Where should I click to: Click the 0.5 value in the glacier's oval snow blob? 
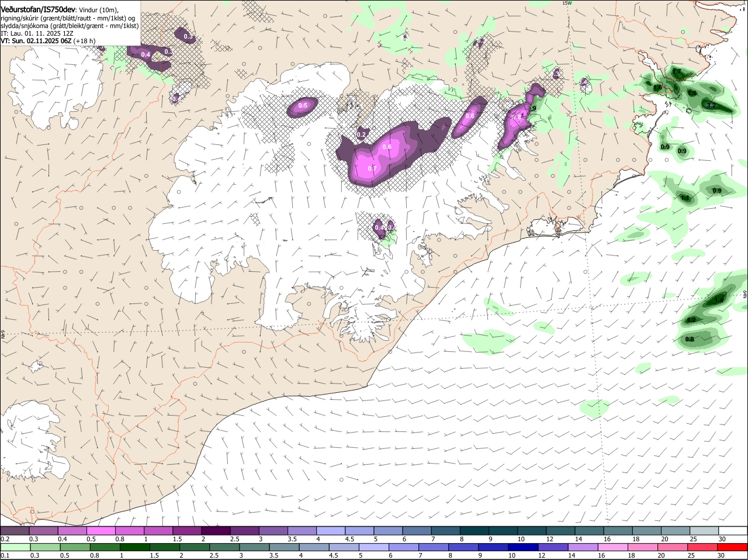point(303,106)
